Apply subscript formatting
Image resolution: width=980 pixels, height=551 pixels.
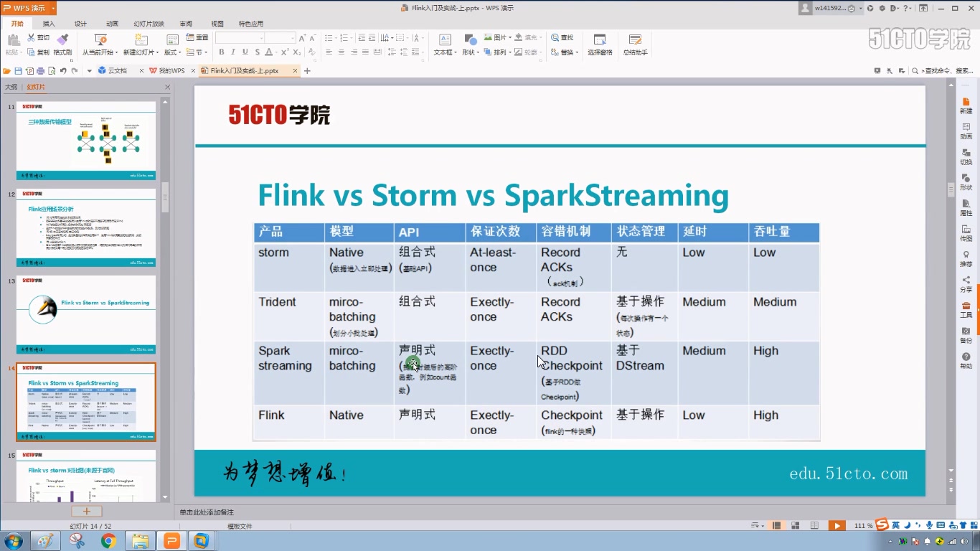[x=296, y=52]
